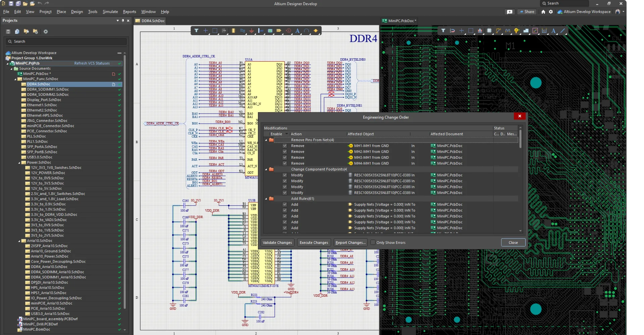The image size is (644, 335).
Task: Open settings gear in Projects panel toolbar
Action: pos(46,31)
